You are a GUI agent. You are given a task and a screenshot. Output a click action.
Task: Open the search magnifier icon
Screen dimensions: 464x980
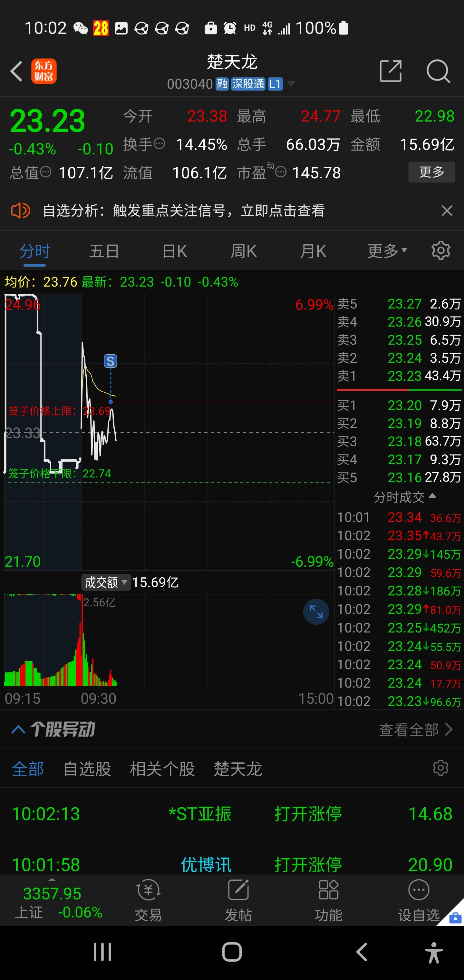coord(438,71)
